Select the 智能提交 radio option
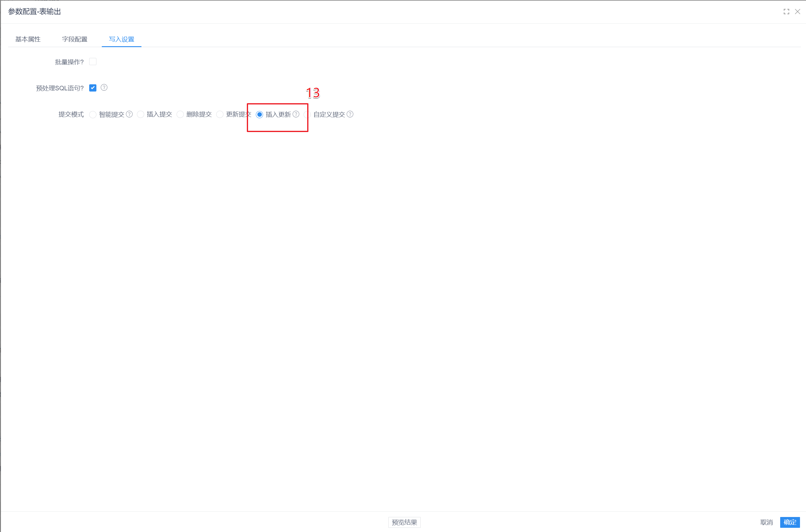806x532 pixels. (x=93, y=115)
